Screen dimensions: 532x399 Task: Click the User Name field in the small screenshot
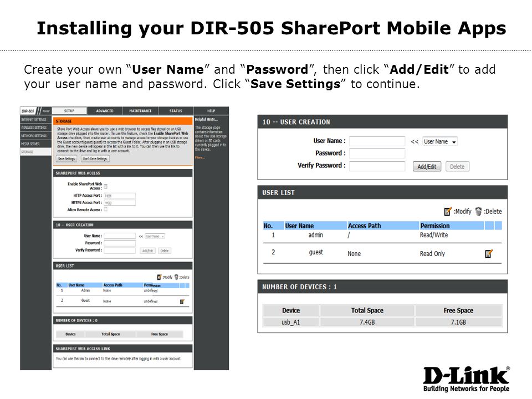120,236
